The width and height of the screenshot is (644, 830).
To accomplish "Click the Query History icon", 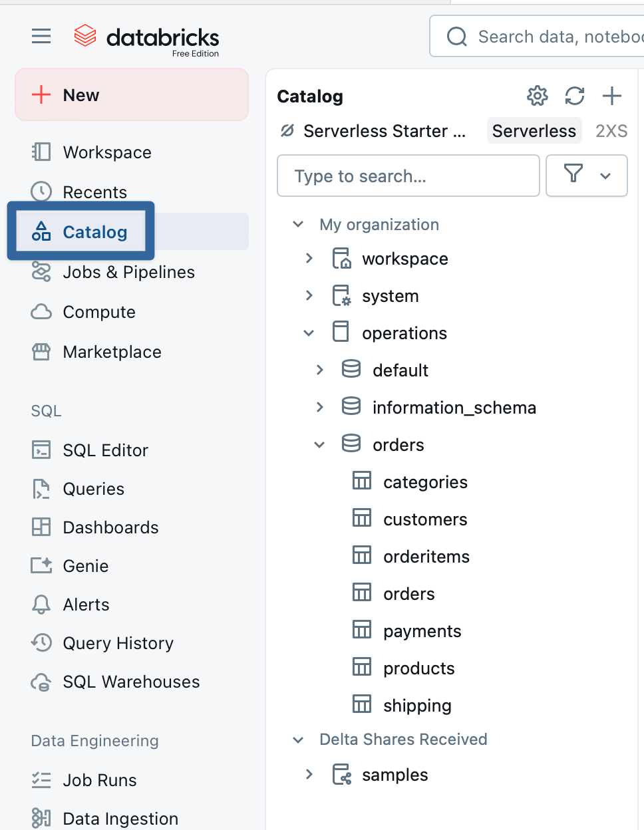I will click(41, 642).
